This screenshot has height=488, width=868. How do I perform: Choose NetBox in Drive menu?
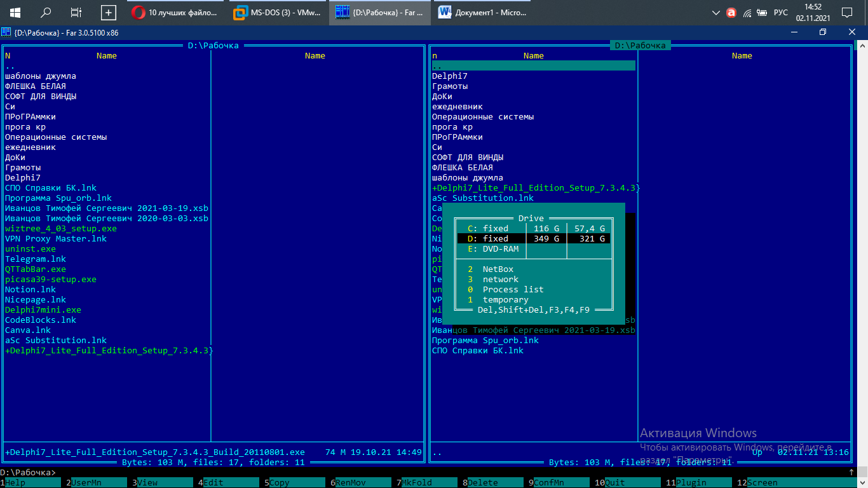[x=498, y=269]
